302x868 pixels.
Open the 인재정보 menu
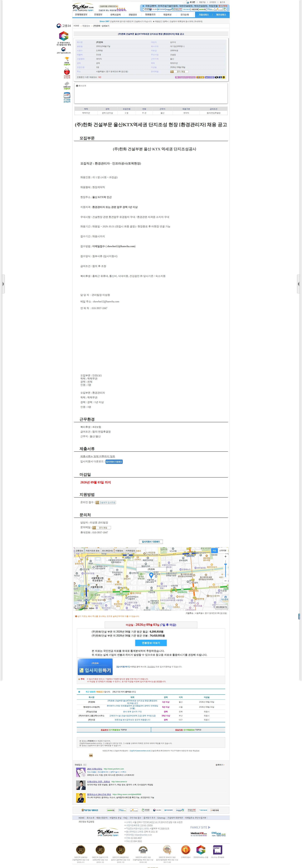98,15
